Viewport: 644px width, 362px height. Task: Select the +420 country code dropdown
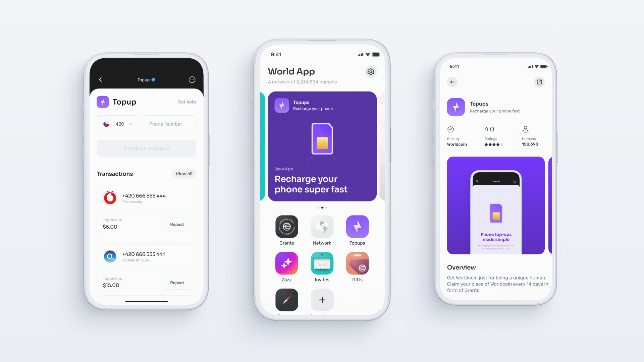pos(117,124)
